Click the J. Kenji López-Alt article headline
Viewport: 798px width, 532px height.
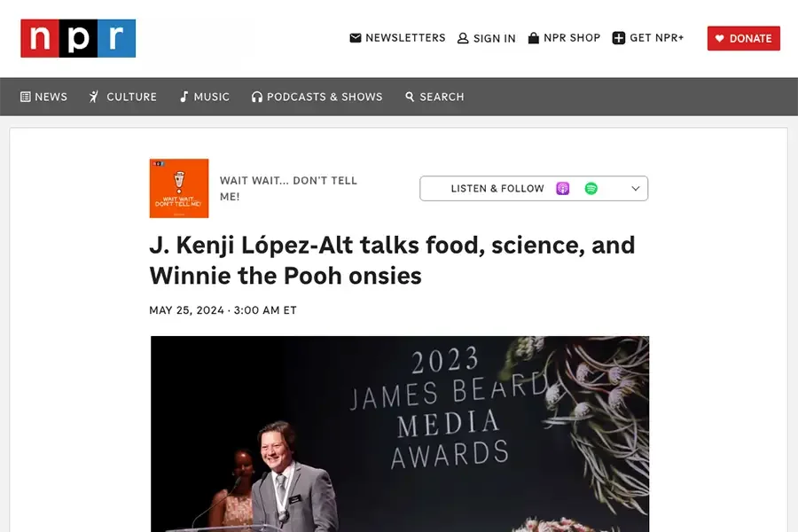point(392,260)
